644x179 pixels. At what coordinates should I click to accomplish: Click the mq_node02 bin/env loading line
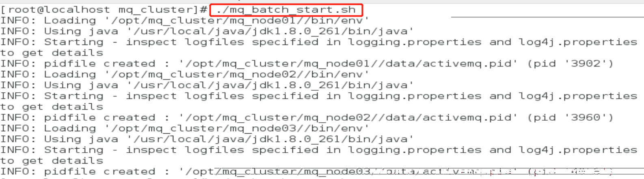[185, 75]
